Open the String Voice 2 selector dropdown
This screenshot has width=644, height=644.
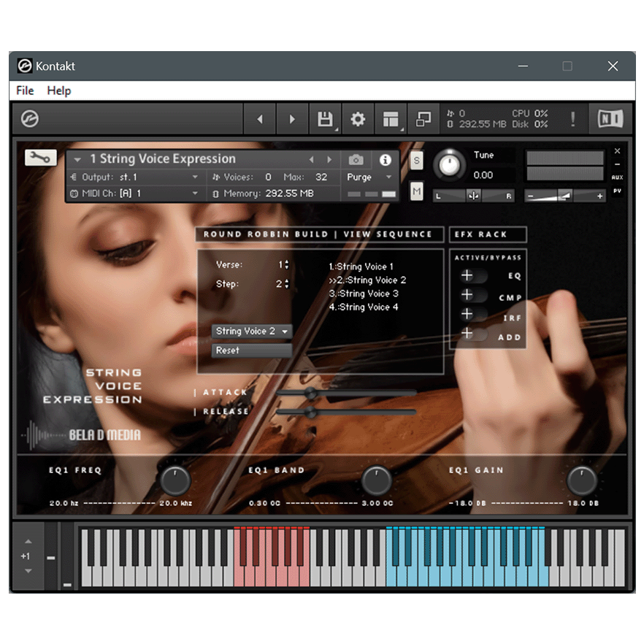tap(251, 331)
